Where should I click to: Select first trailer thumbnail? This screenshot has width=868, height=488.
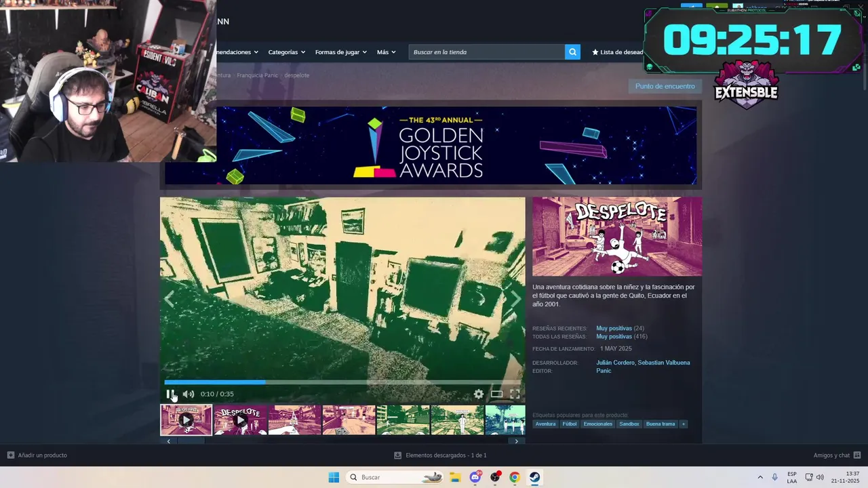click(x=186, y=420)
